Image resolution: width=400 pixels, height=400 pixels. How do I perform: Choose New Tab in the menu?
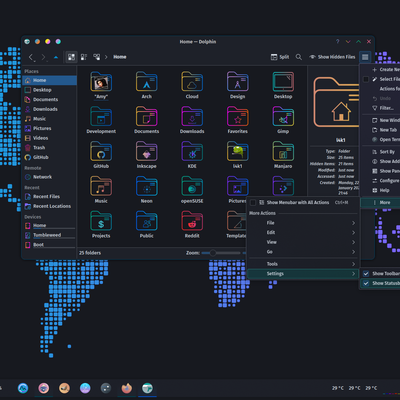click(380, 130)
